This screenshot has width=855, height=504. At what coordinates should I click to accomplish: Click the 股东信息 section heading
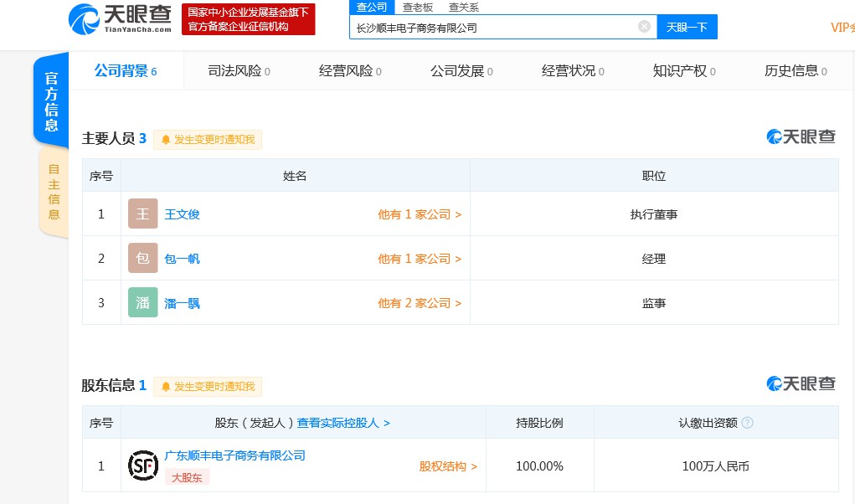pos(109,385)
